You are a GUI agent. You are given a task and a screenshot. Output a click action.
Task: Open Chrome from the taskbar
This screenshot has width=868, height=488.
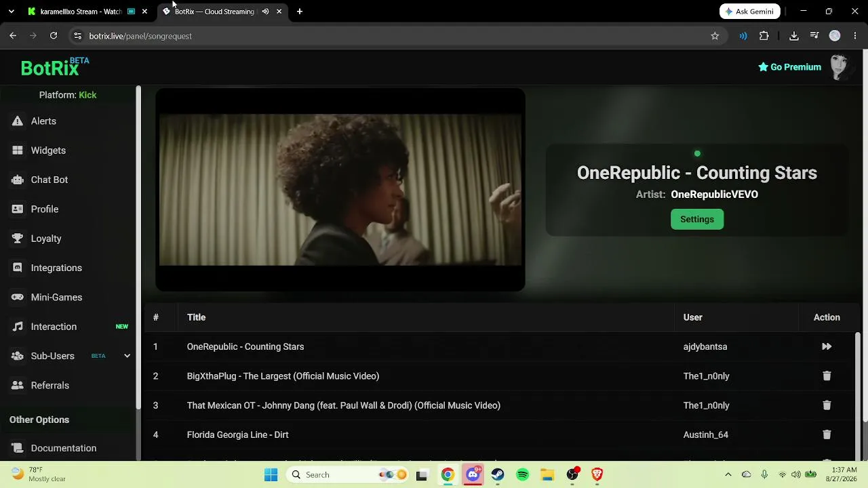coord(448,474)
